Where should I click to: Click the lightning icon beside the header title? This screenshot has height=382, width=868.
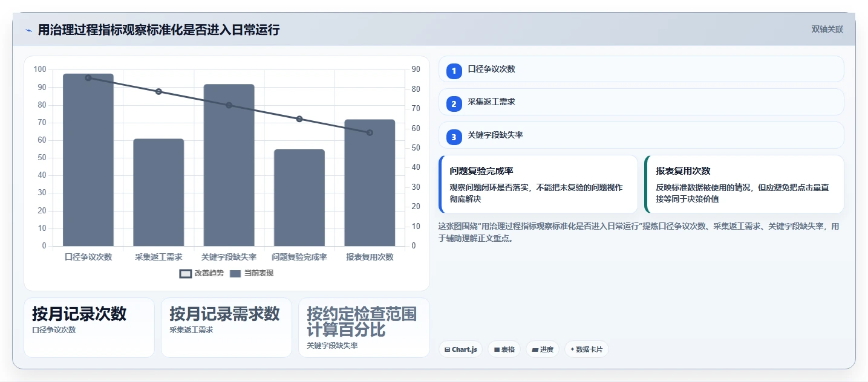click(x=29, y=30)
